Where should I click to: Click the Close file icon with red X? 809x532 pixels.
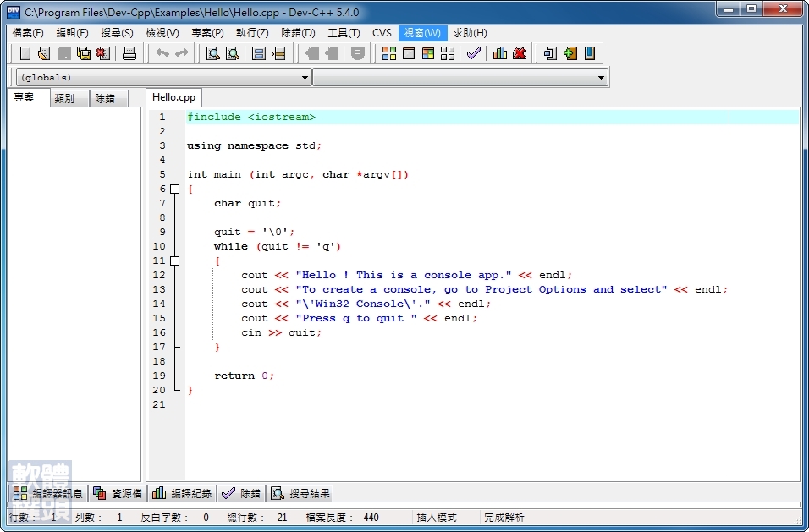click(103, 53)
